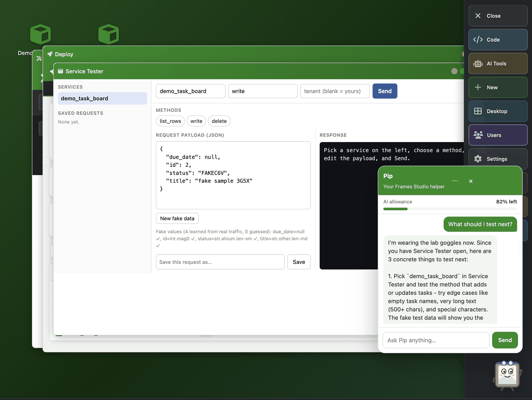Click the plus icon beside New
The height and width of the screenshot is (400, 532).
[x=478, y=87]
